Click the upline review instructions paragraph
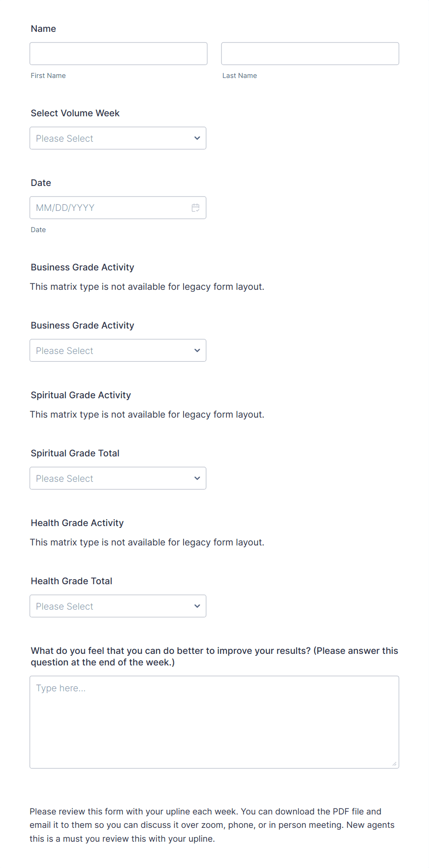Viewport: 429px width, 868px height. pos(212,825)
